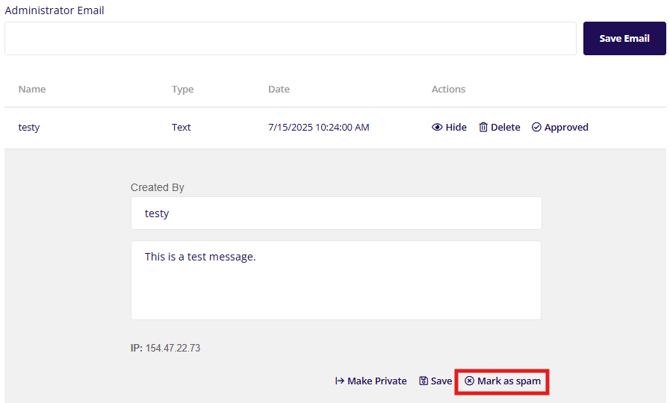
Task: Click the Delete action label
Action: 505,128
